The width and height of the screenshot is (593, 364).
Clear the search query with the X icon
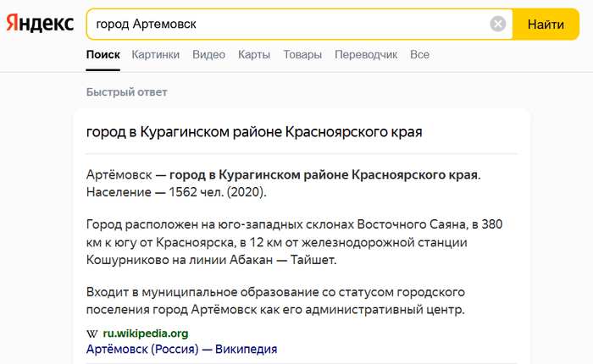click(x=498, y=25)
